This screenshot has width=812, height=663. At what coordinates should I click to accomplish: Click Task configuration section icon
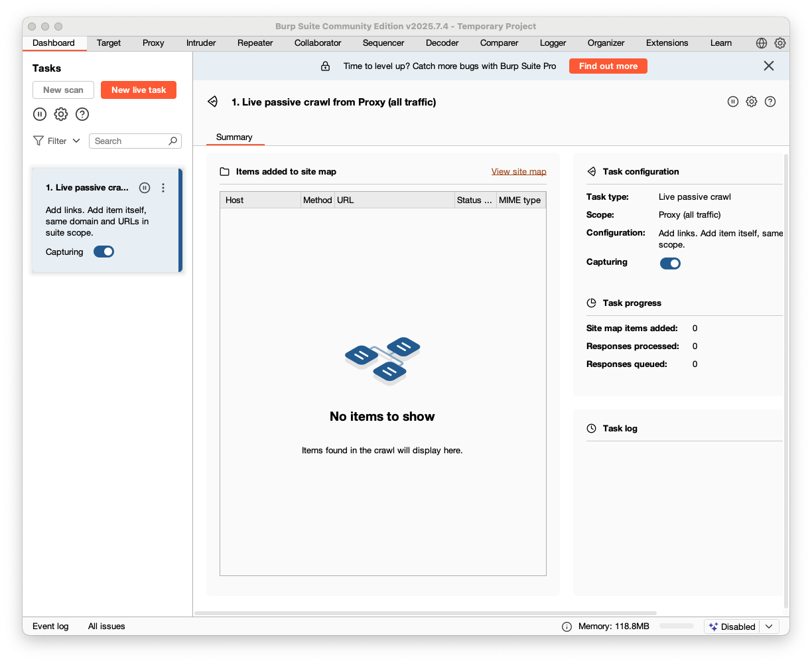[x=592, y=171]
